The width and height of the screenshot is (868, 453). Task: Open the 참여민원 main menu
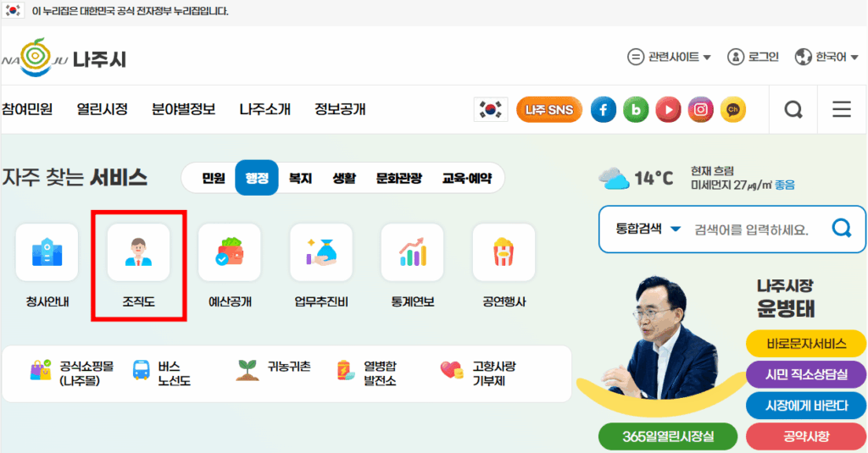tap(27, 109)
